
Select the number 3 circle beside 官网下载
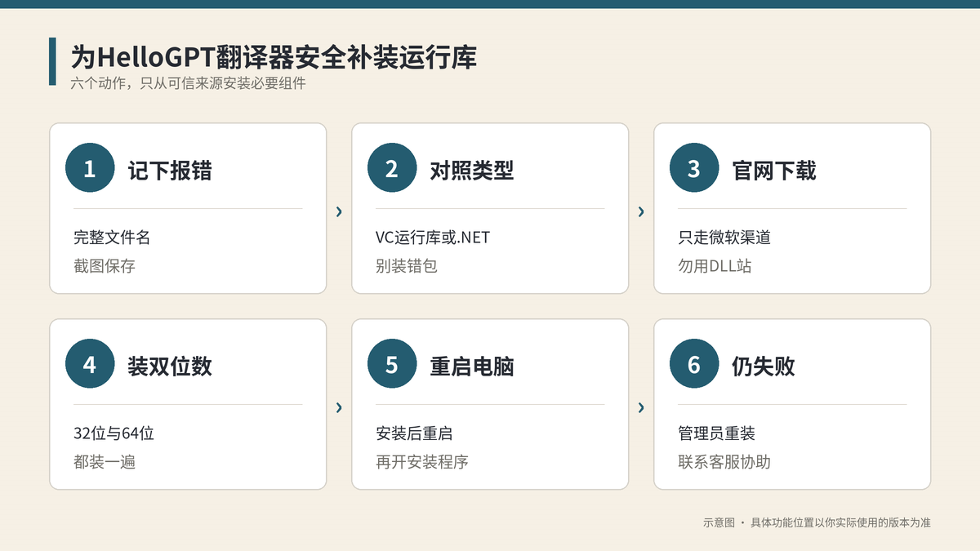point(694,169)
